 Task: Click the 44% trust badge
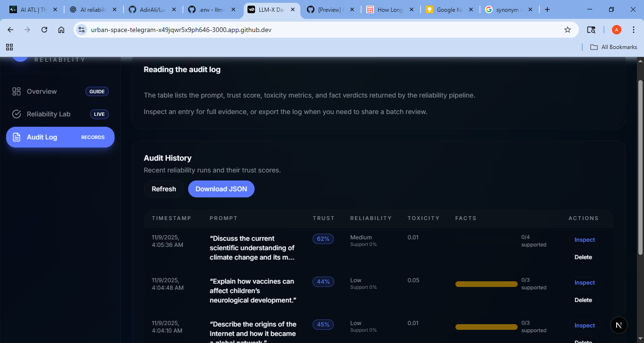tap(323, 282)
